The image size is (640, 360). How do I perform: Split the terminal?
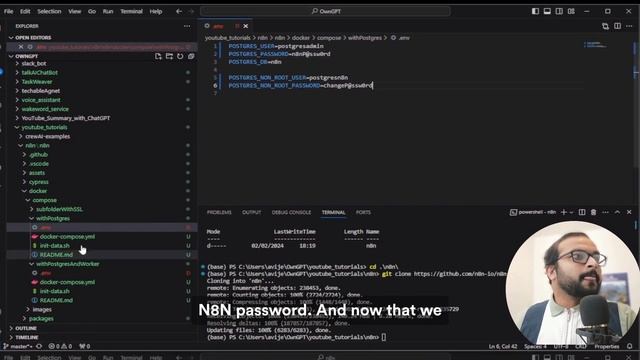tap(582, 212)
